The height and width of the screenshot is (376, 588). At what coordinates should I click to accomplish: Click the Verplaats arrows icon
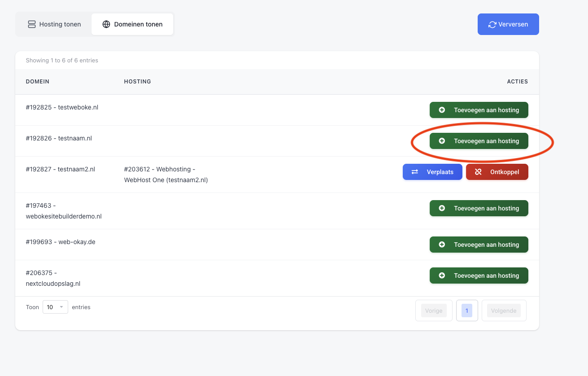415,172
